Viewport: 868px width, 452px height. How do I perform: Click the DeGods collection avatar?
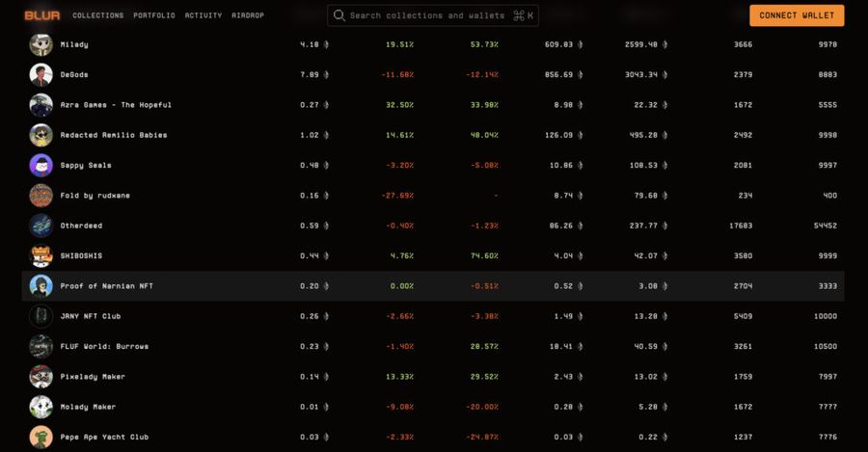click(x=41, y=75)
